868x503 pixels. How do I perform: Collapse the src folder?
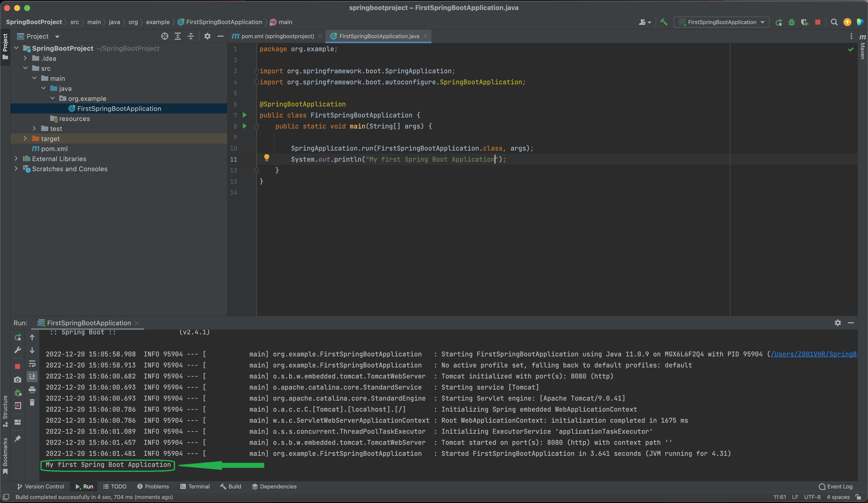point(25,68)
